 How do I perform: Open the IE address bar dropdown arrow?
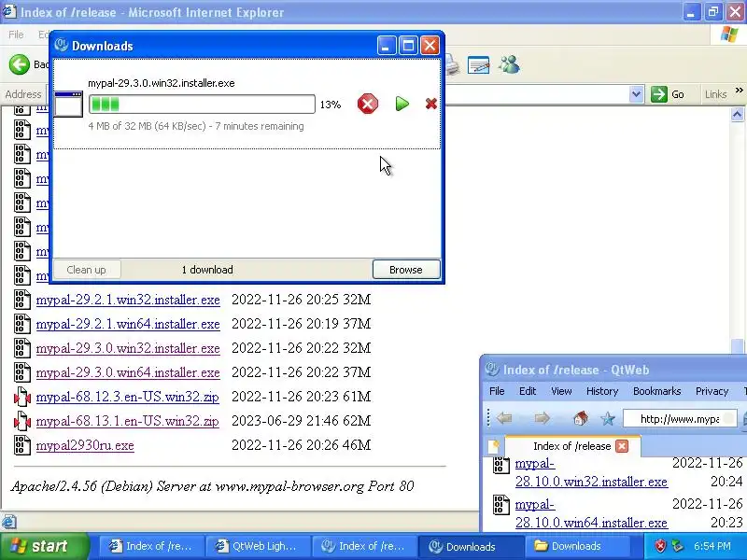click(x=636, y=94)
